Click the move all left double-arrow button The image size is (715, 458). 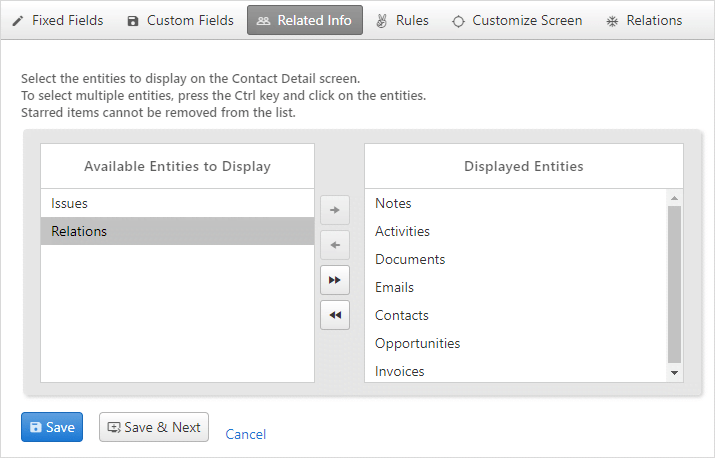point(335,315)
